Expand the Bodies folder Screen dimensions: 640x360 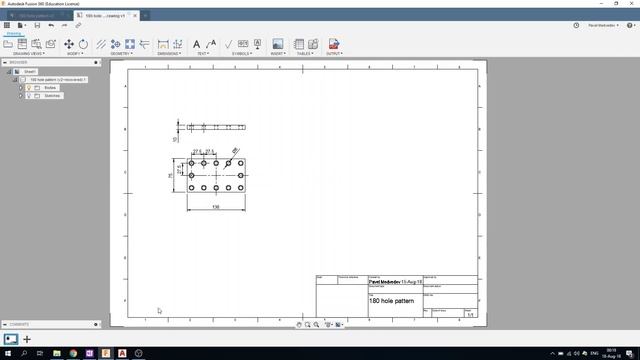(21, 88)
